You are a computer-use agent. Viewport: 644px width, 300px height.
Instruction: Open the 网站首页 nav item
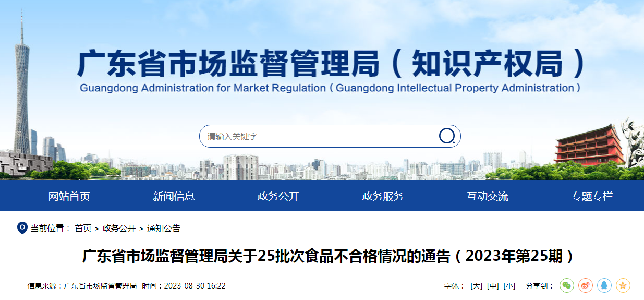[x=69, y=196]
